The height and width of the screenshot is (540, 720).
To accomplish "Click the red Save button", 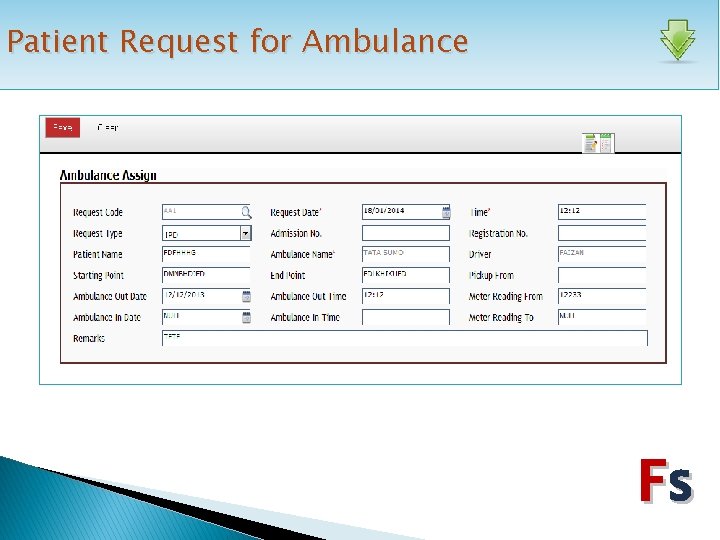I will pyautogui.click(x=62, y=127).
